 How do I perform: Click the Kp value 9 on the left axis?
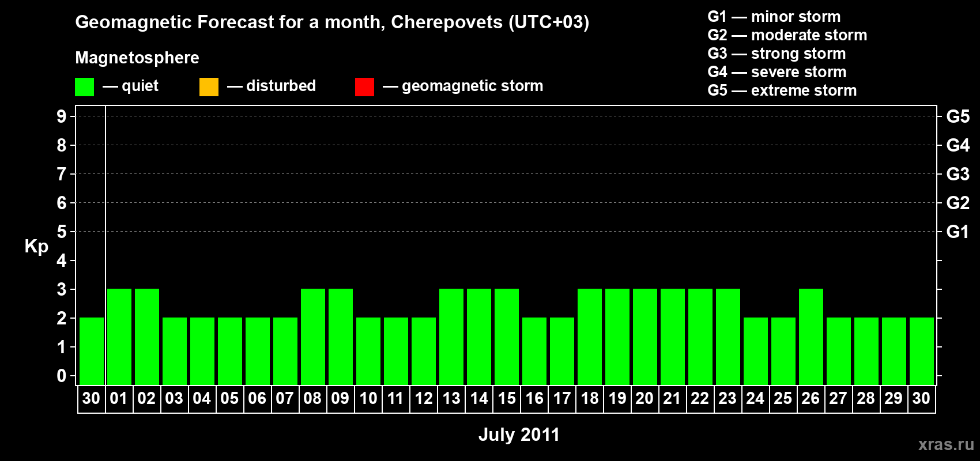click(62, 116)
